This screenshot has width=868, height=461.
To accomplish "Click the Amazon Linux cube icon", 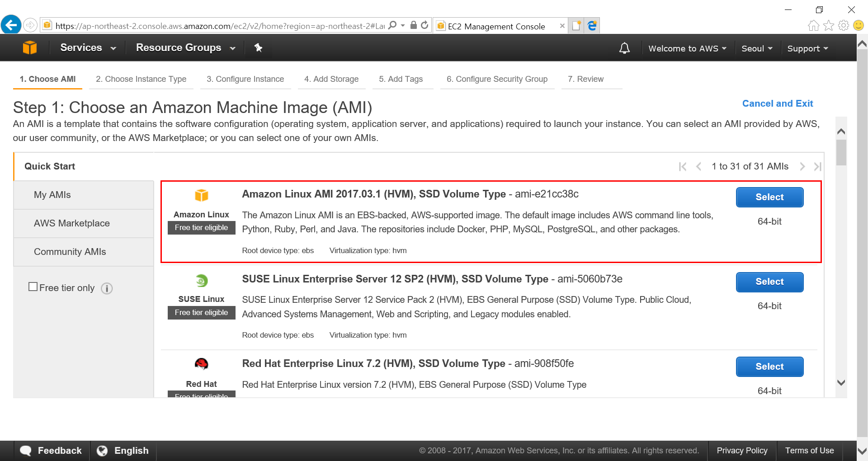I will (201, 195).
